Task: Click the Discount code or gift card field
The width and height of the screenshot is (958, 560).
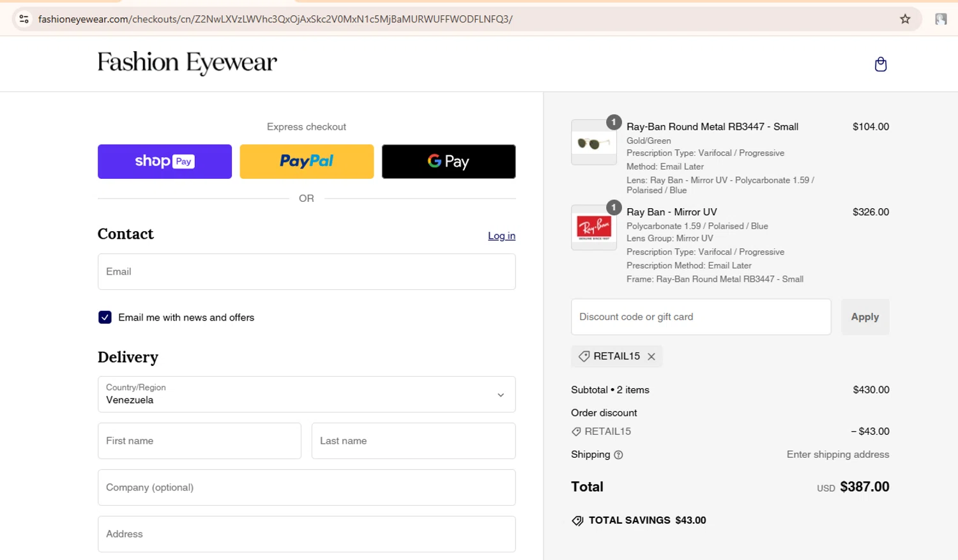Action: pos(701,317)
